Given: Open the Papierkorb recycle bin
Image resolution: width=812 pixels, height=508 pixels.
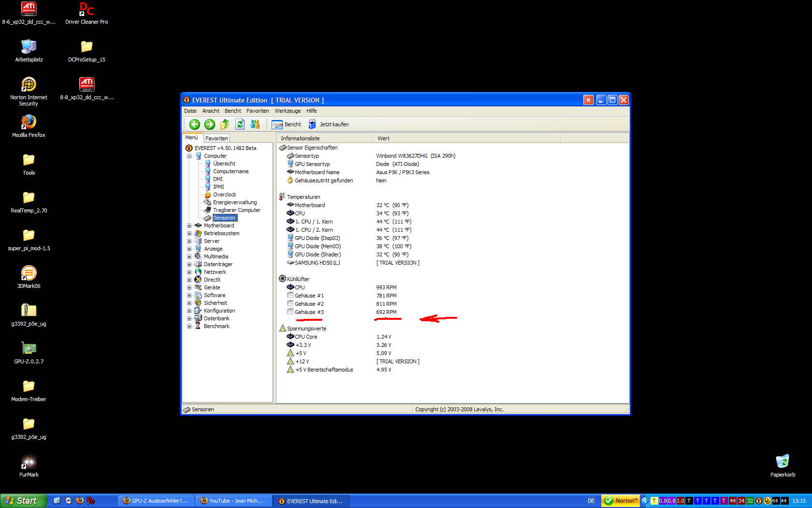Looking at the screenshot, I should (x=783, y=466).
